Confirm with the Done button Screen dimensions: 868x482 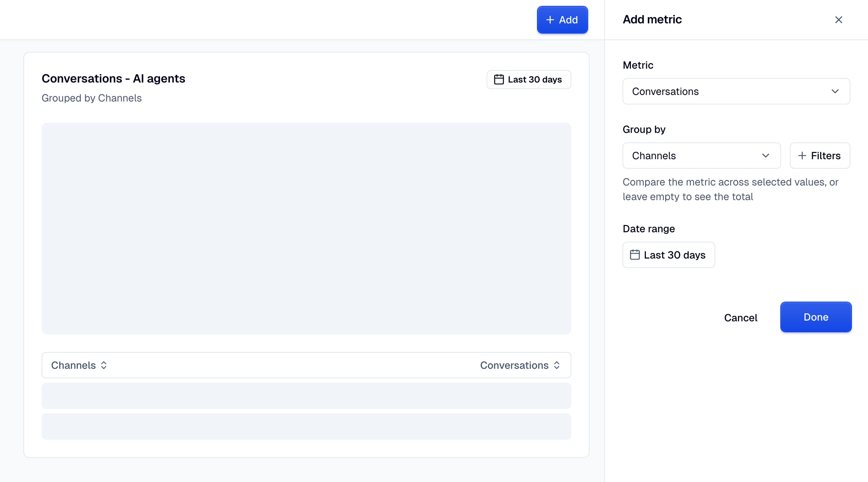click(816, 317)
